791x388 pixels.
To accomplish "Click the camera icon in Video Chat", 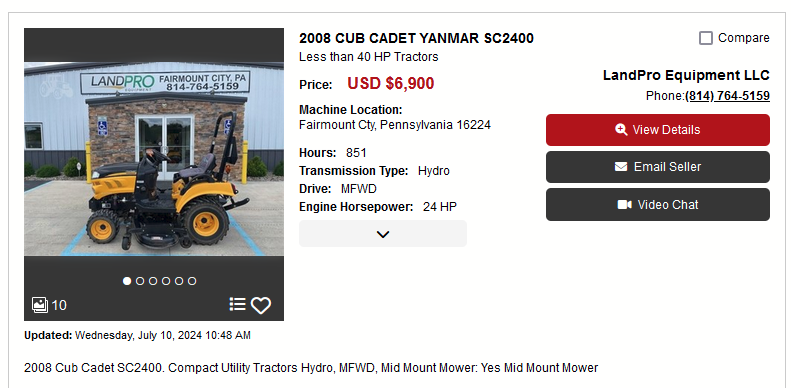I will (x=625, y=205).
